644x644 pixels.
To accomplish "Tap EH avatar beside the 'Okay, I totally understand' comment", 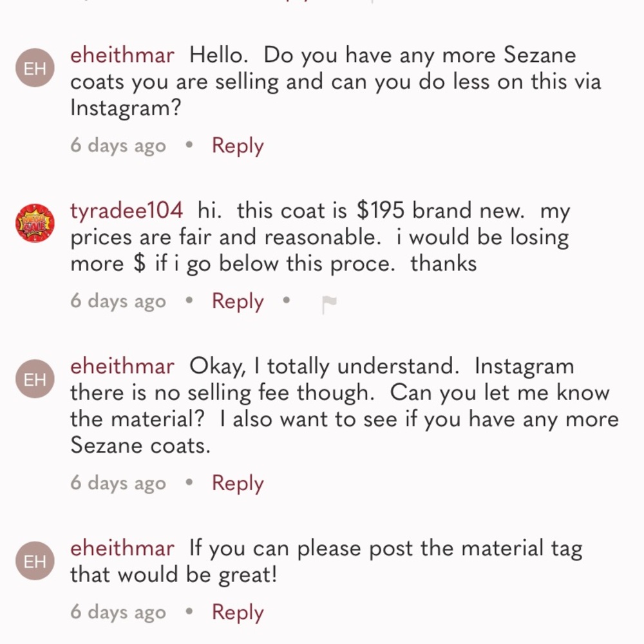I will point(35,379).
